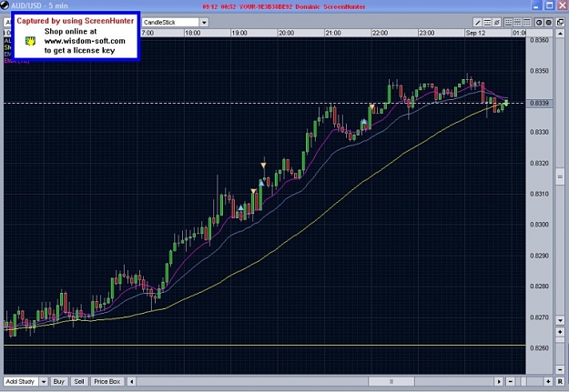The width and height of the screenshot is (569, 392).
Task: Click the 18:00 time axis label
Action: (192, 33)
